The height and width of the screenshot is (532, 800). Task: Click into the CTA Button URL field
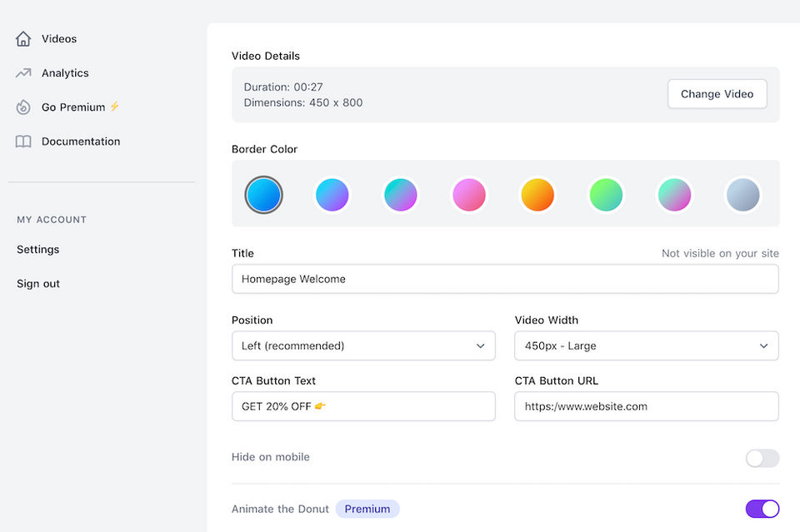[x=647, y=406]
